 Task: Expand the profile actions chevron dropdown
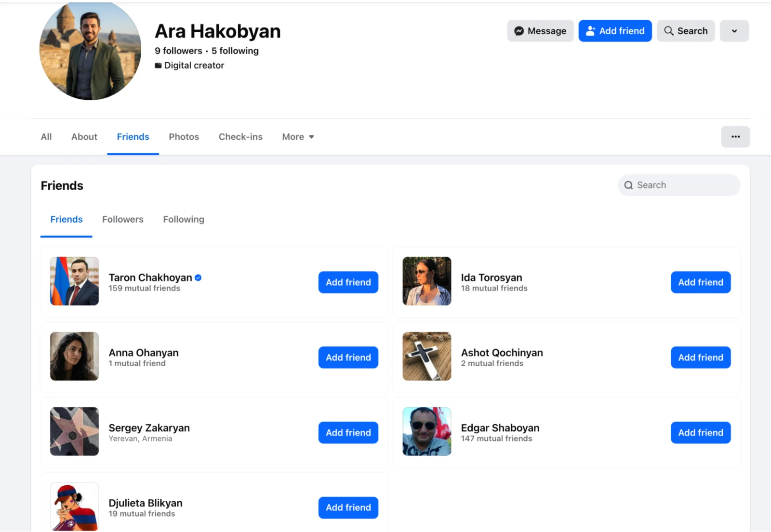[x=734, y=31]
